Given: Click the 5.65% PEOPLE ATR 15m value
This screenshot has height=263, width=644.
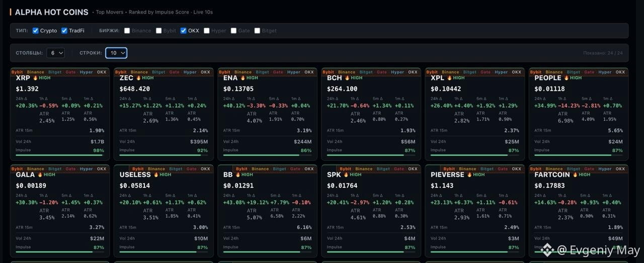Looking at the screenshot, I should coord(615,130).
